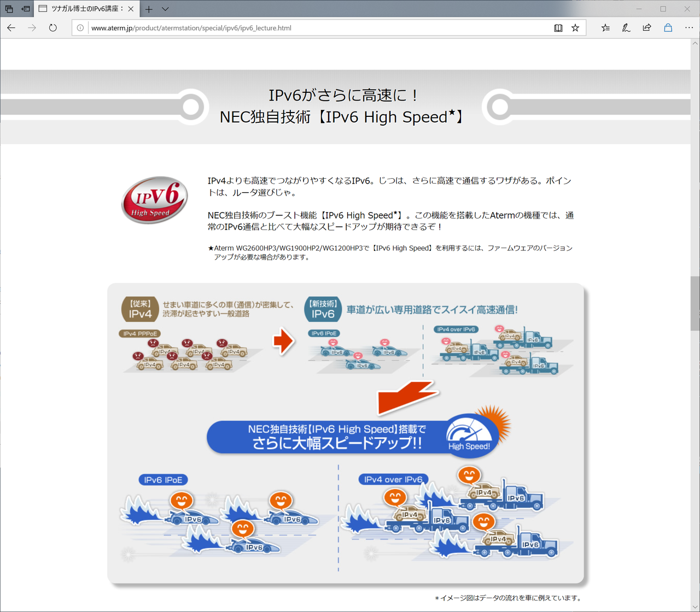Click the heading NEC独自技術【IPv6 High Speed】
700x612 pixels.
tap(342, 117)
